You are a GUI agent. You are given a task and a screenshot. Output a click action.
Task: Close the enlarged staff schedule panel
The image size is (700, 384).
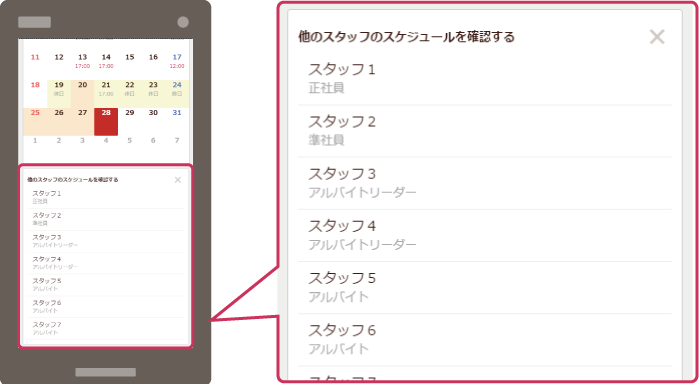tap(657, 37)
